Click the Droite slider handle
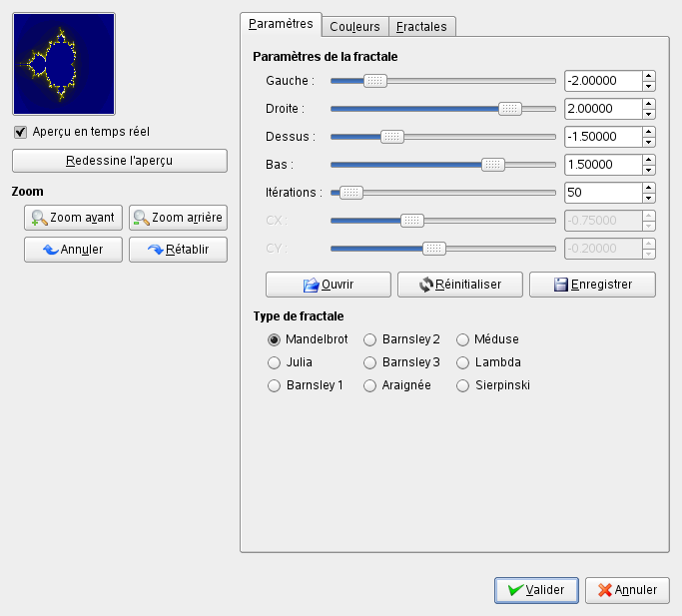The image size is (682, 616). tap(510, 109)
